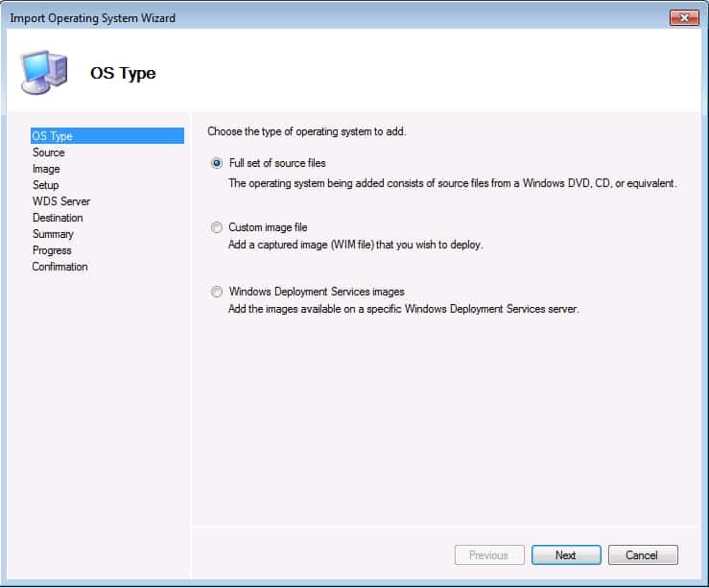Open the Confirmation step
This screenshot has width=709, height=588.
(59, 267)
